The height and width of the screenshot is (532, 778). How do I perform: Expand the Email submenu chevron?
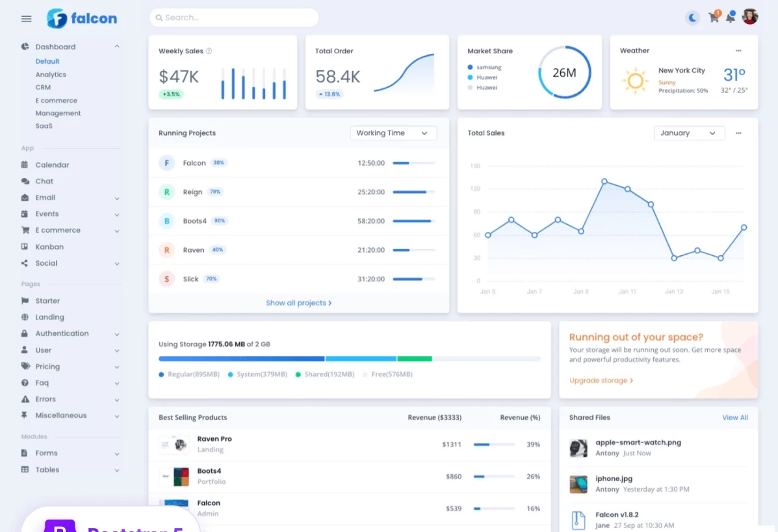click(x=117, y=198)
